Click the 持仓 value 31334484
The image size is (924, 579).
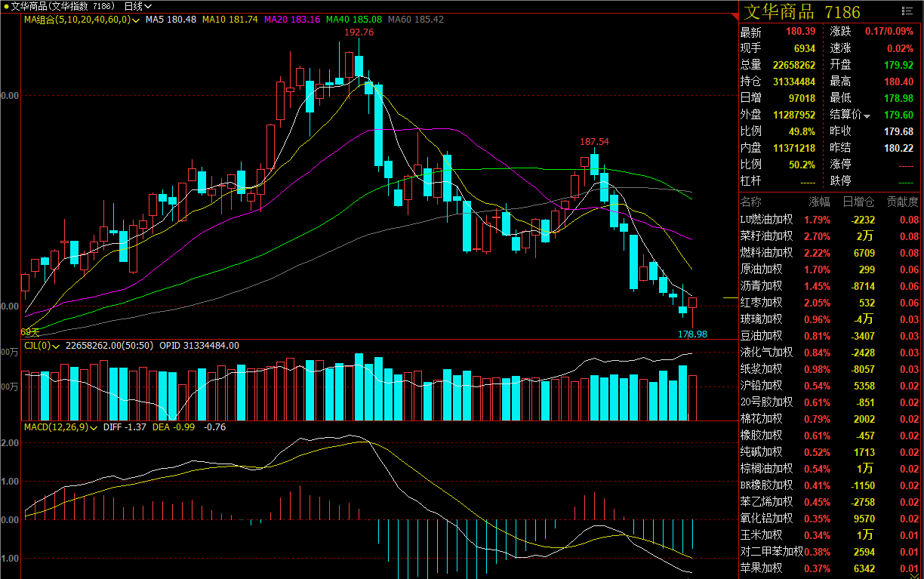(x=793, y=82)
